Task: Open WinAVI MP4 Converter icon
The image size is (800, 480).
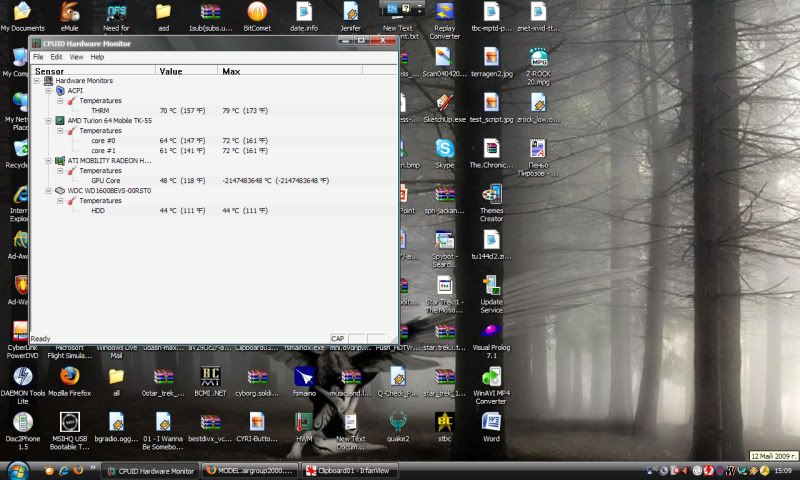Action: (x=491, y=378)
